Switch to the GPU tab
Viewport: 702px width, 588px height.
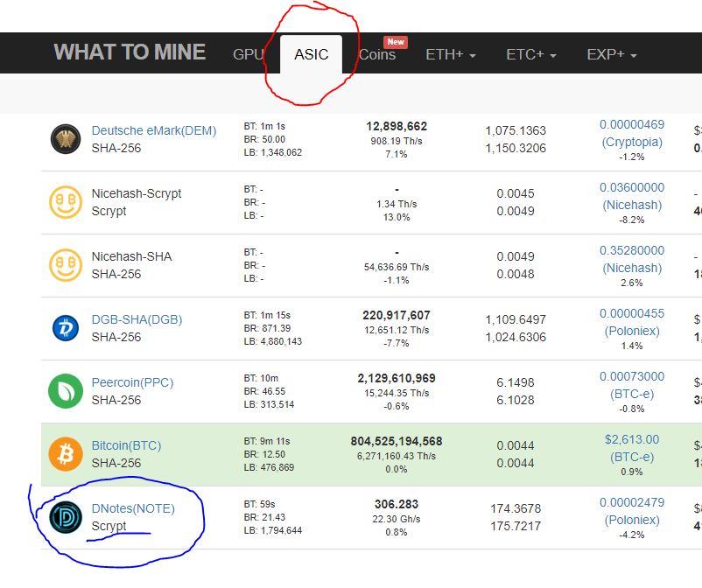click(248, 54)
